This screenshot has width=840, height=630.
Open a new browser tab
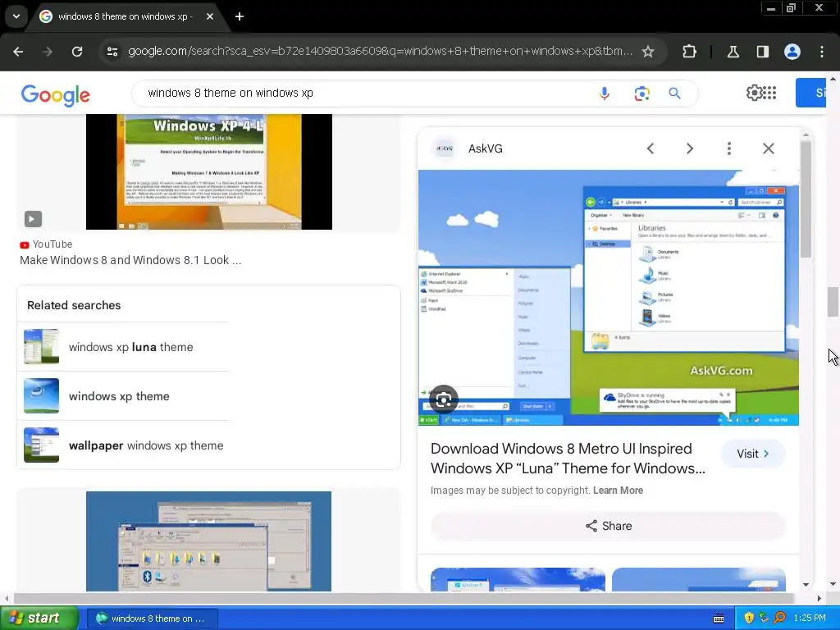click(x=240, y=16)
